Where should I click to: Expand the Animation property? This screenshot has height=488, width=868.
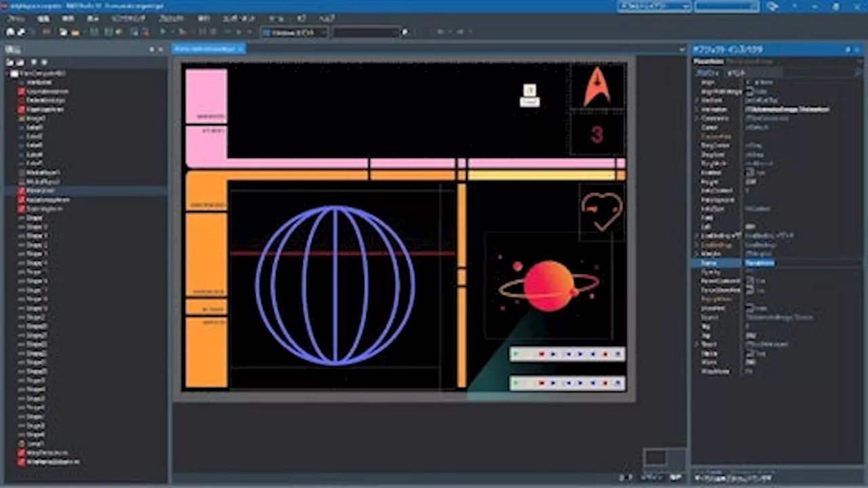click(x=696, y=109)
